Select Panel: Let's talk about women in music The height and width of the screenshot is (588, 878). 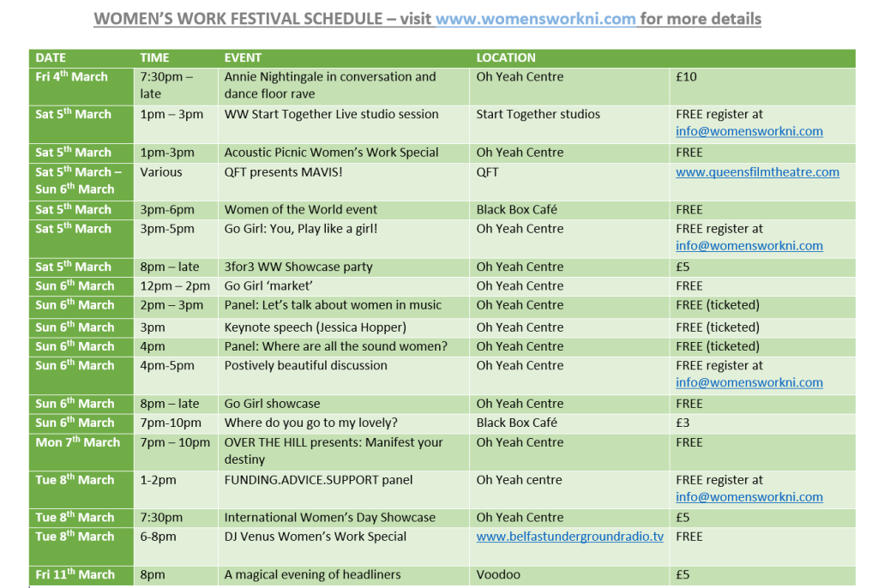coord(344,307)
